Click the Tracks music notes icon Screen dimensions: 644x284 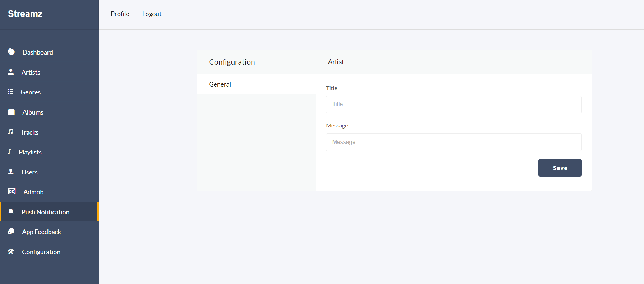(x=10, y=132)
